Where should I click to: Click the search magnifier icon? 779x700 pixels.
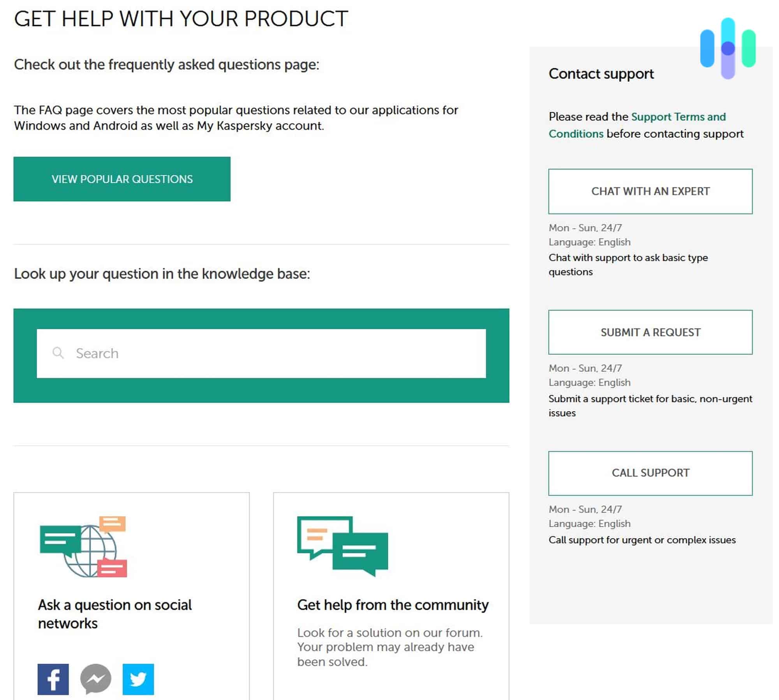pos(59,353)
